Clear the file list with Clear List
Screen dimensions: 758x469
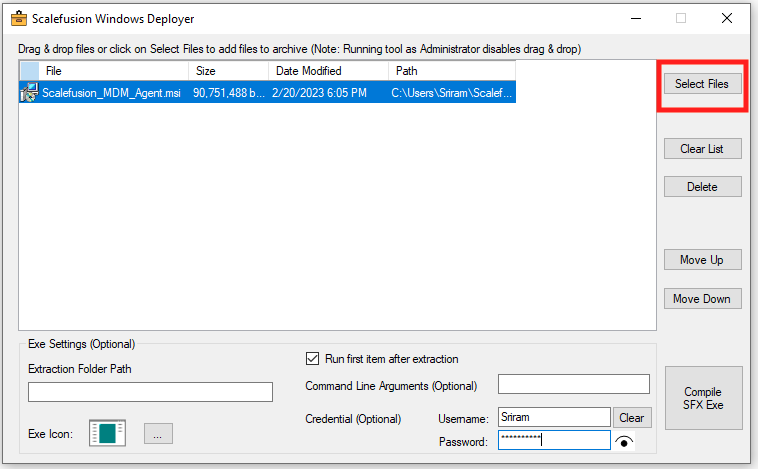pos(702,149)
